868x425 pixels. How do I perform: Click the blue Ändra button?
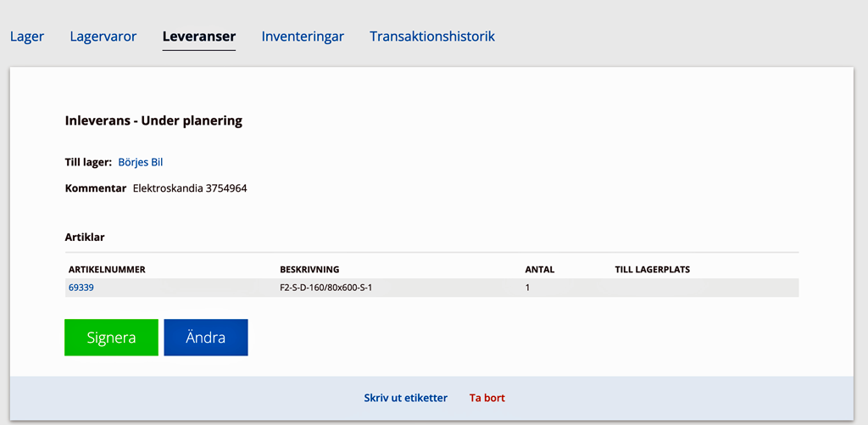click(x=206, y=338)
